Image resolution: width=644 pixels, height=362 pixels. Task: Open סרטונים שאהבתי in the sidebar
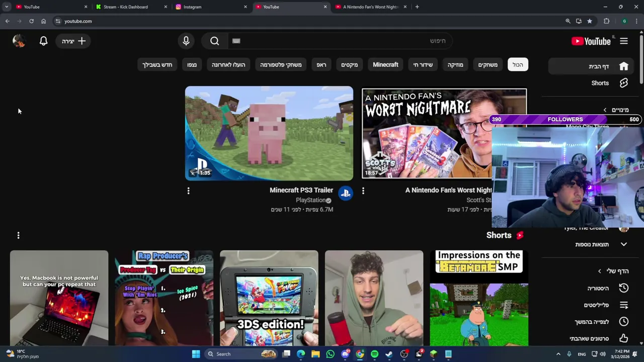(x=592, y=338)
